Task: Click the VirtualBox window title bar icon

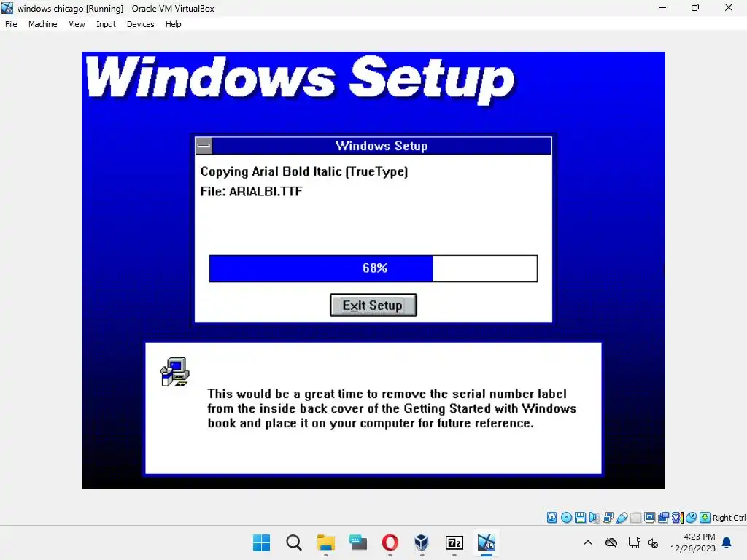Action: tap(7, 8)
